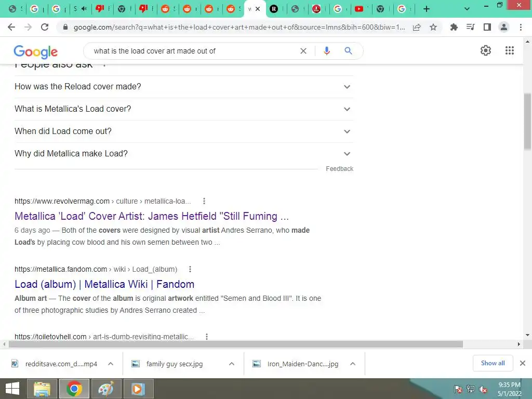The width and height of the screenshot is (532, 399).
Task: Open the Chrome profile avatar menu
Action: click(504, 27)
